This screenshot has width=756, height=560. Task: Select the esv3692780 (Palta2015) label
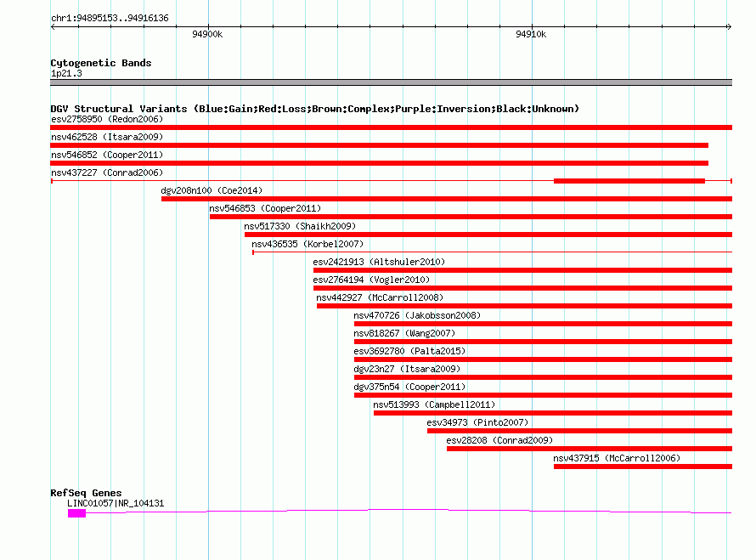409,351
